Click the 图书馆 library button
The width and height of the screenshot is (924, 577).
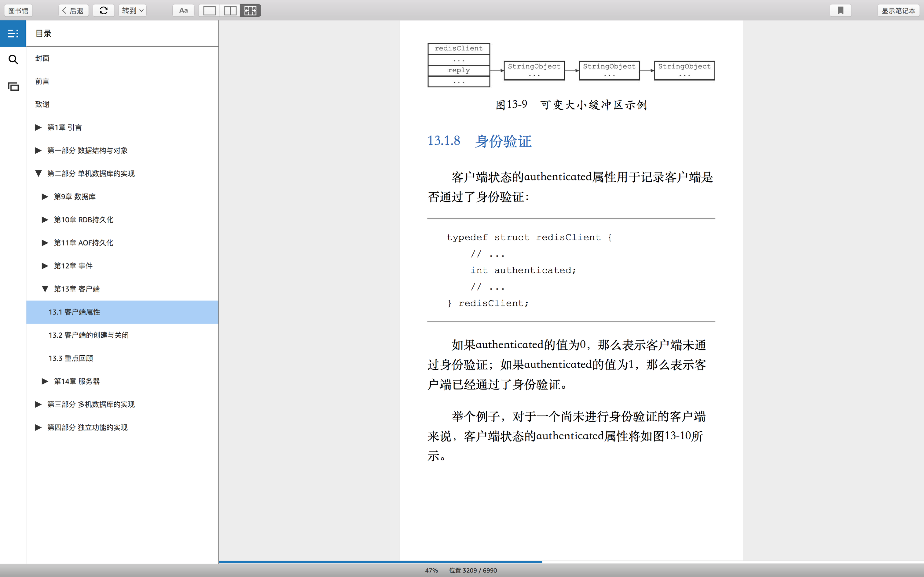18,11
